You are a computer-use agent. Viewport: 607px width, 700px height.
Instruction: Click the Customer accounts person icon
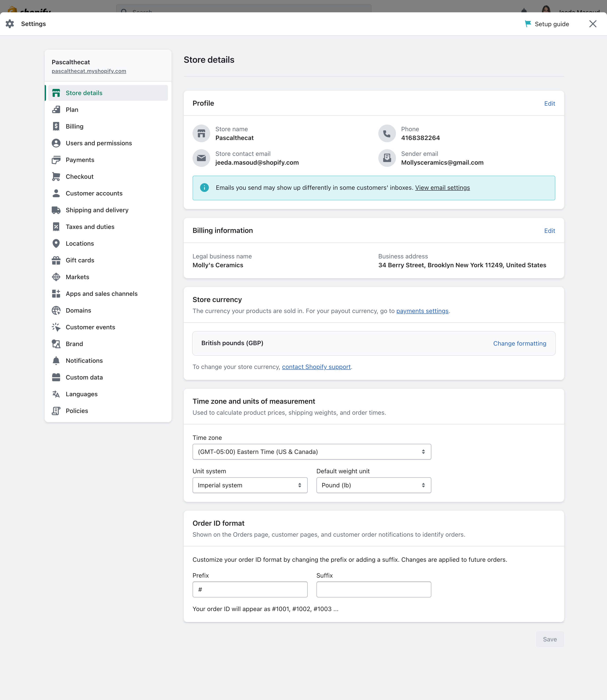56,193
